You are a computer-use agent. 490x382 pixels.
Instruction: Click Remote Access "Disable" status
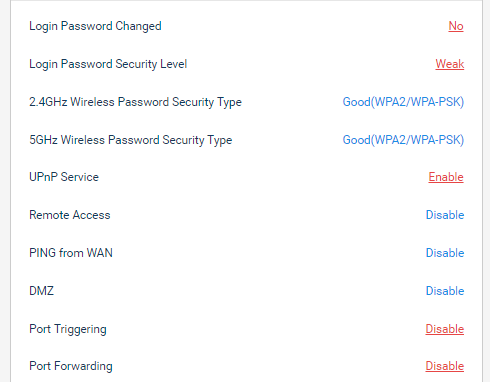pos(445,215)
